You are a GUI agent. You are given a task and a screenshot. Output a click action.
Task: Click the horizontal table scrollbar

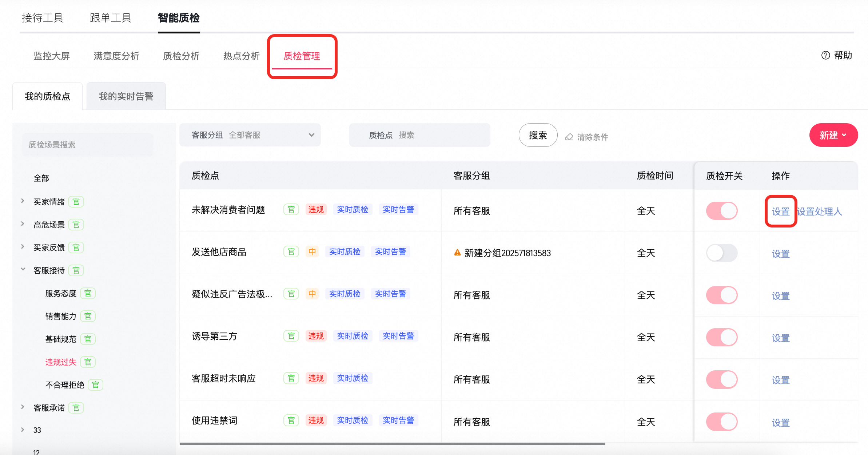point(393,444)
